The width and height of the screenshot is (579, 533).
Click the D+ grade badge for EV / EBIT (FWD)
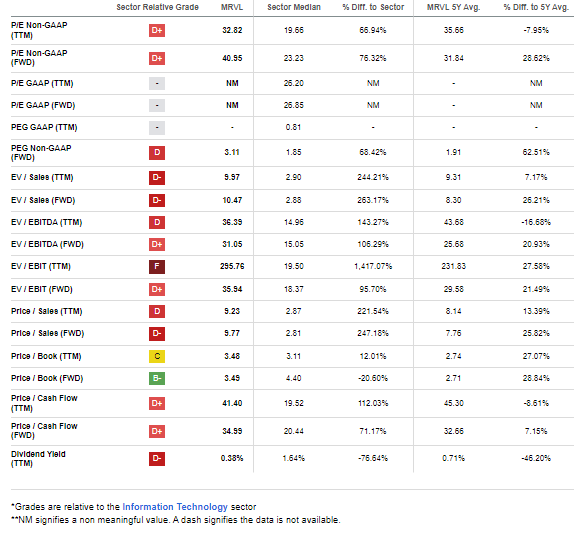click(x=157, y=289)
